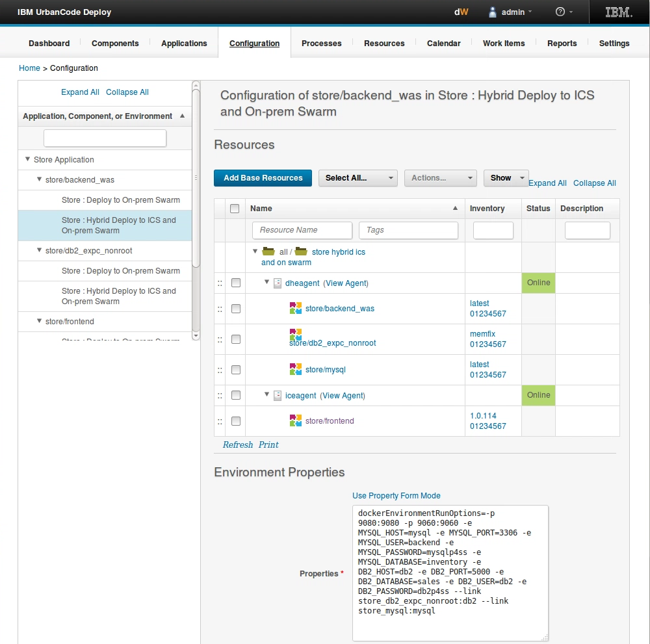Open the help question mark icon
This screenshot has height=644, width=650.
click(560, 12)
